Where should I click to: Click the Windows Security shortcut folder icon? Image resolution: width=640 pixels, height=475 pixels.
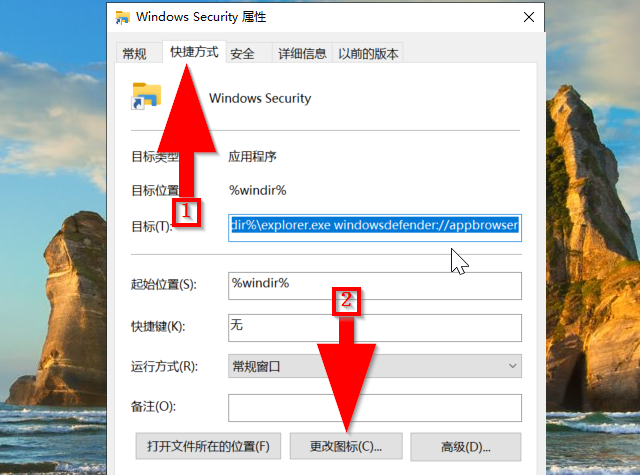[x=146, y=96]
